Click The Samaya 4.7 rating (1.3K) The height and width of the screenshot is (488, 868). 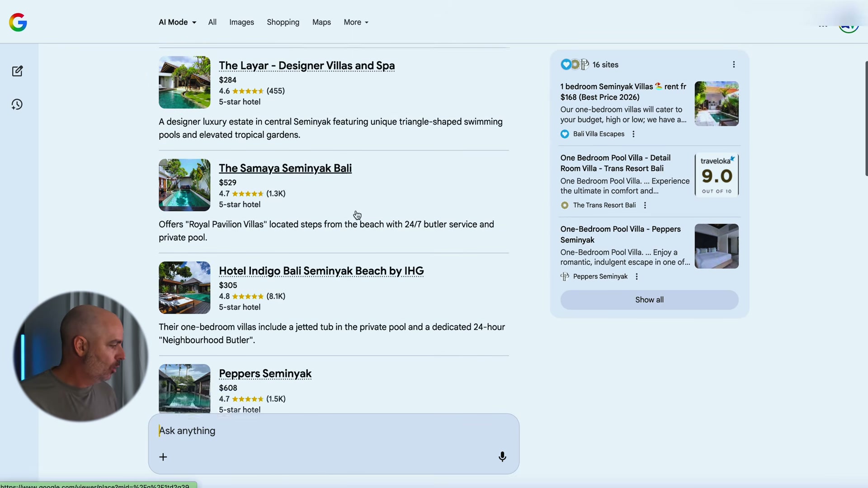[x=252, y=193]
